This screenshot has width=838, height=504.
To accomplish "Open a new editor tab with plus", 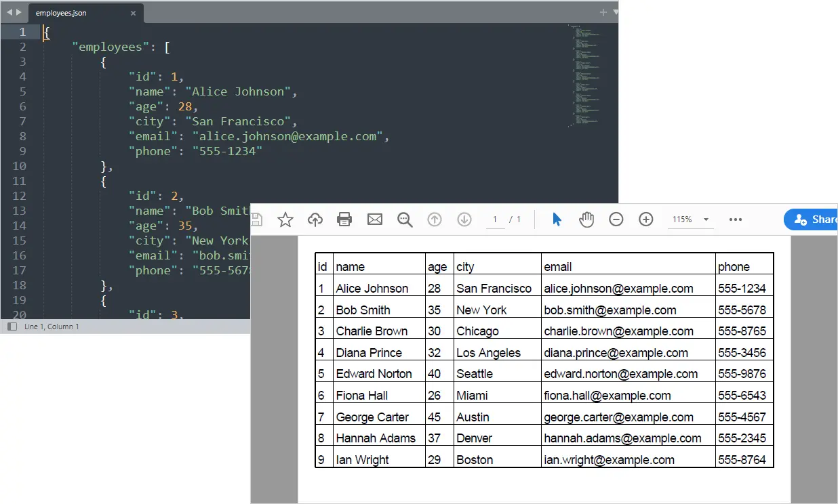I will pyautogui.click(x=602, y=12).
